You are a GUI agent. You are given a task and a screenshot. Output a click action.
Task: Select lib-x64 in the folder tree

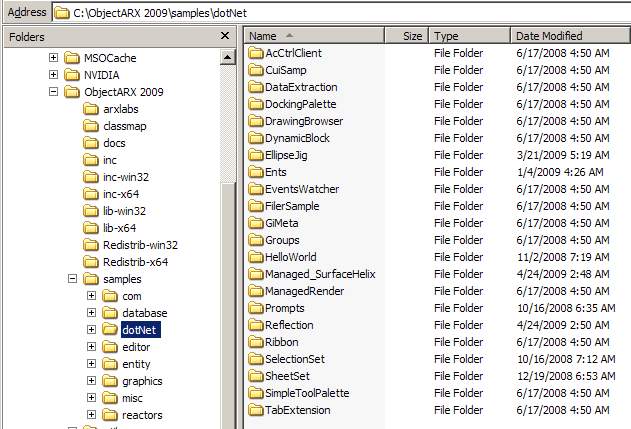click(120, 228)
